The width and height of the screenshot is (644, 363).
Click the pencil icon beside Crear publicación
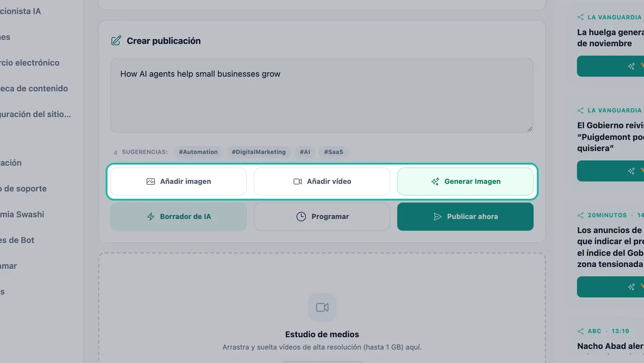click(x=116, y=41)
